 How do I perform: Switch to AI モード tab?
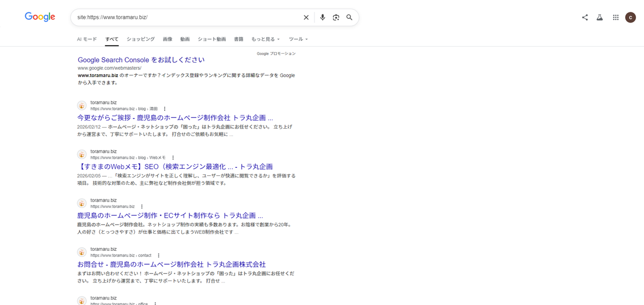pyautogui.click(x=87, y=39)
